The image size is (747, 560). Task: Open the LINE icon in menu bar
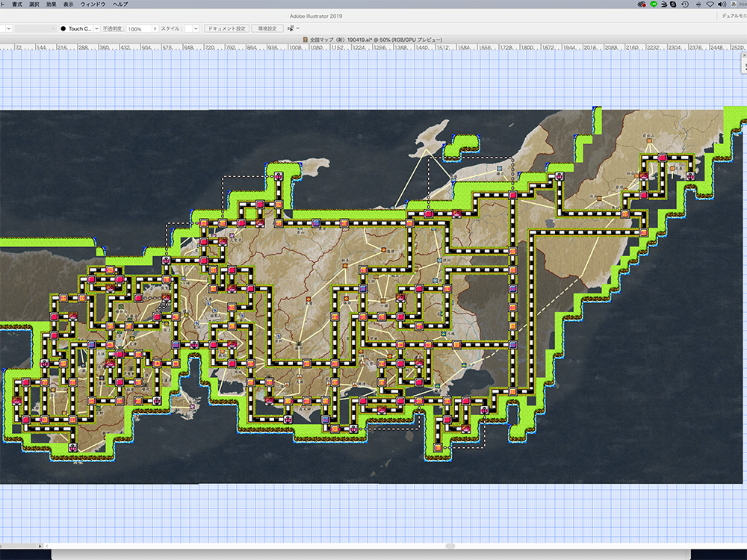tap(653, 4)
